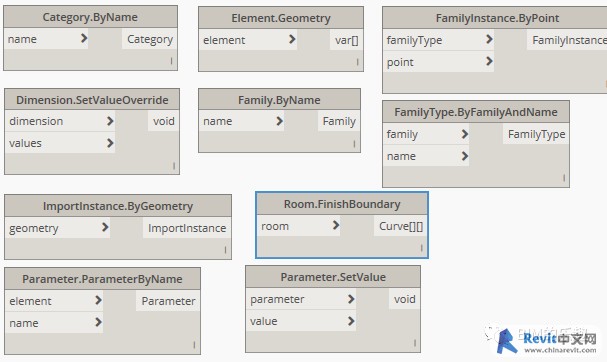Click the FamilyType output port
The image size is (607, 362).
(x=536, y=134)
